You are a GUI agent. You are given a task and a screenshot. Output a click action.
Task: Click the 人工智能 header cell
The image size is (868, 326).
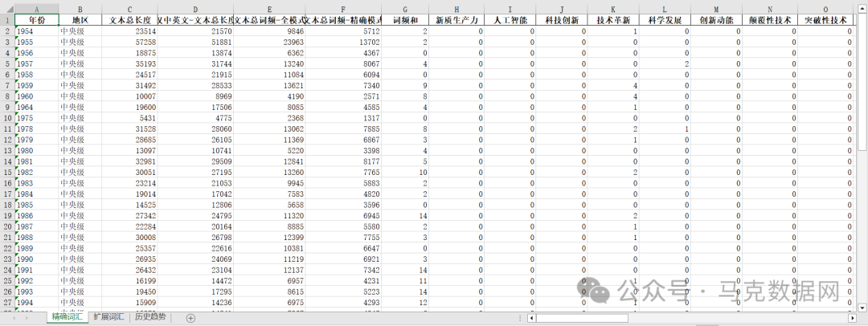point(510,20)
